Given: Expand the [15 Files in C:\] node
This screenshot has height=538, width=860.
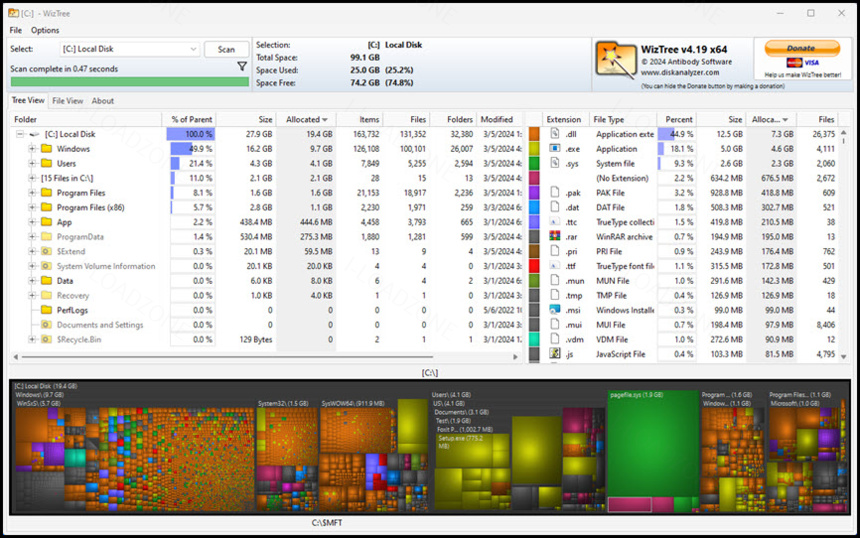Looking at the screenshot, I should (x=32, y=178).
